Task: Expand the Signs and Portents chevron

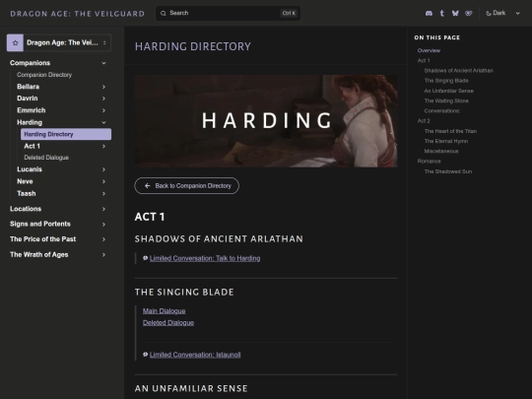Action: pos(103,225)
